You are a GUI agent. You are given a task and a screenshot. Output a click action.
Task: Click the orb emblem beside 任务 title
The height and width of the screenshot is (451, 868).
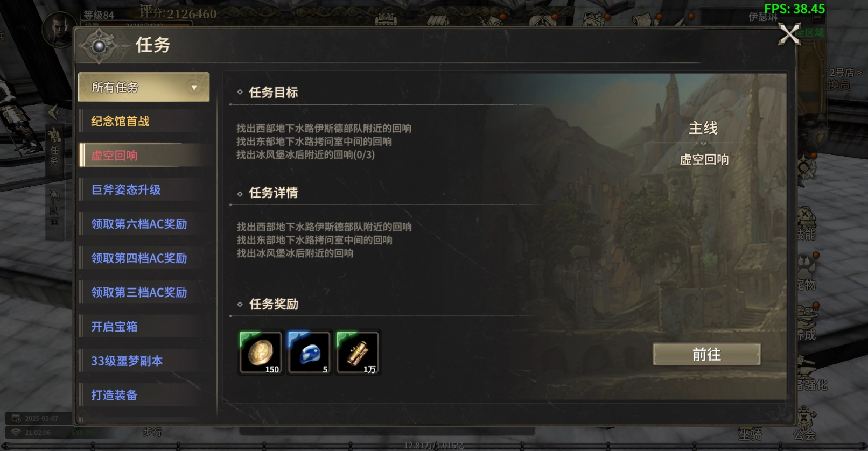100,46
